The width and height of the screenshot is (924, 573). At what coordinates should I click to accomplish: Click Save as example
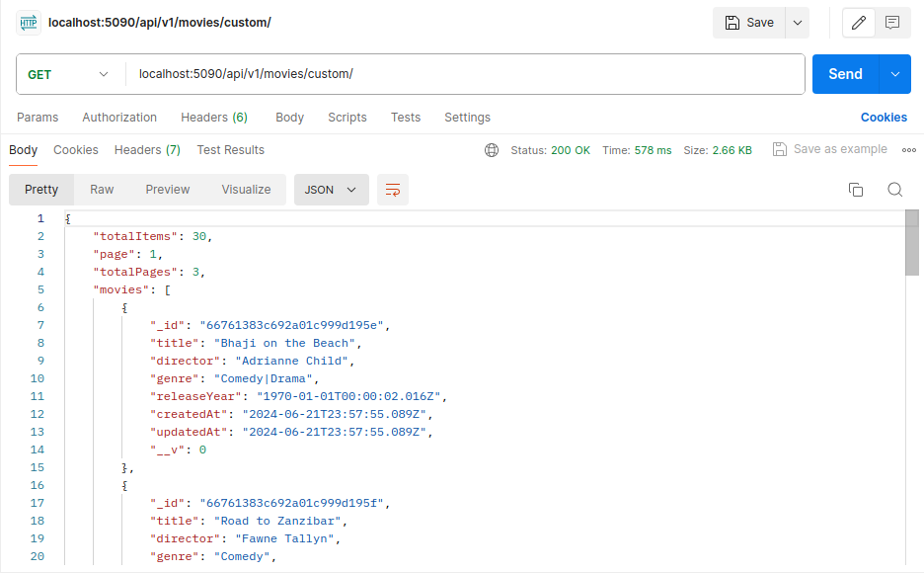(829, 149)
